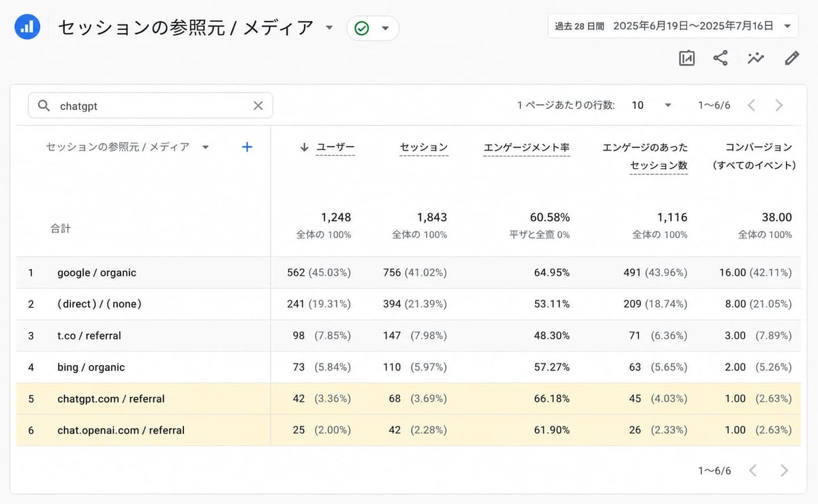Click the overall engagement rate 60.58%
818x504 pixels.
coord(550,217)
